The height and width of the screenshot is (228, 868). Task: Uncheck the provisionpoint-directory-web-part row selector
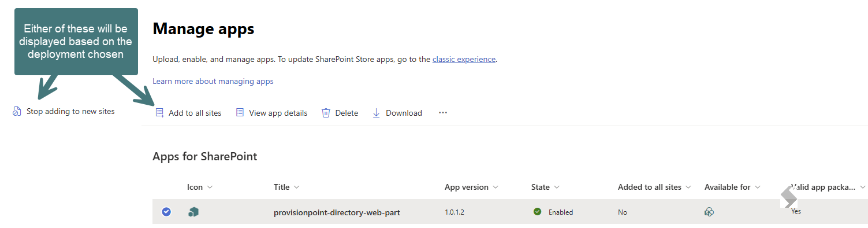(166, 212)
